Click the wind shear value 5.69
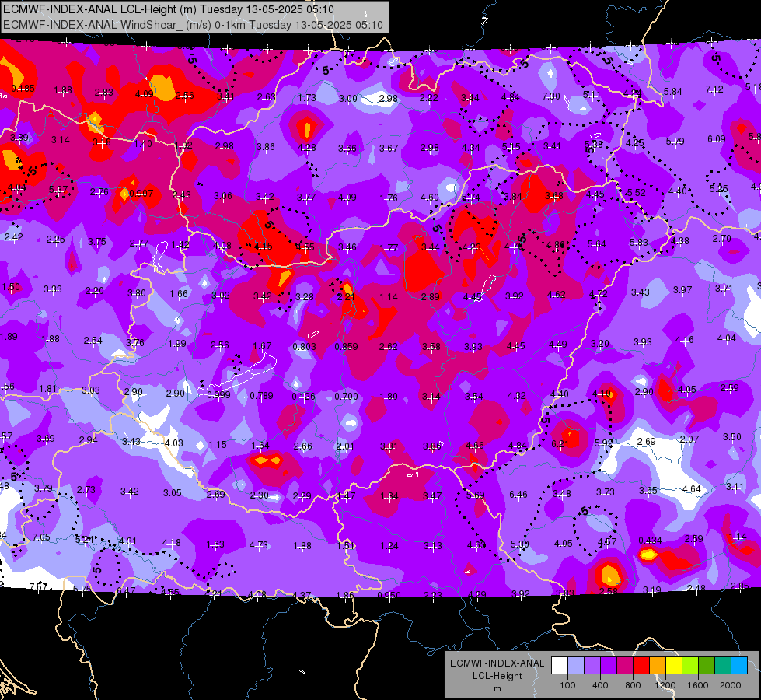The width and height of the screenshot is (761, 700). click(475, 495)
